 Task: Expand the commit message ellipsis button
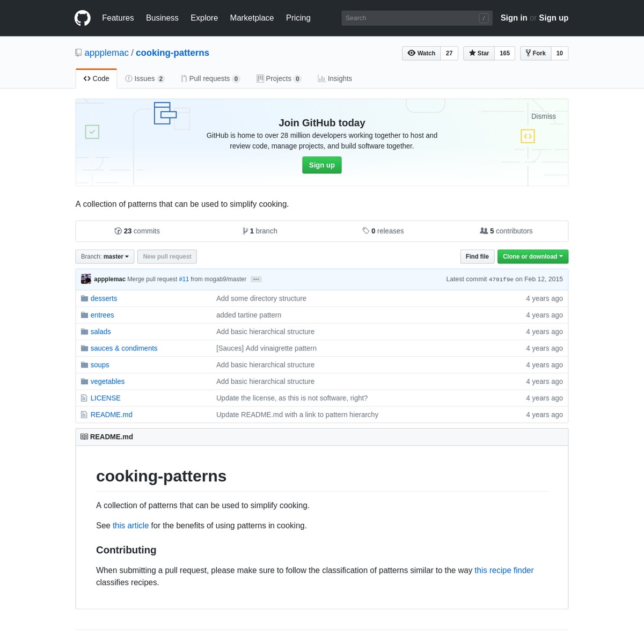256,279
